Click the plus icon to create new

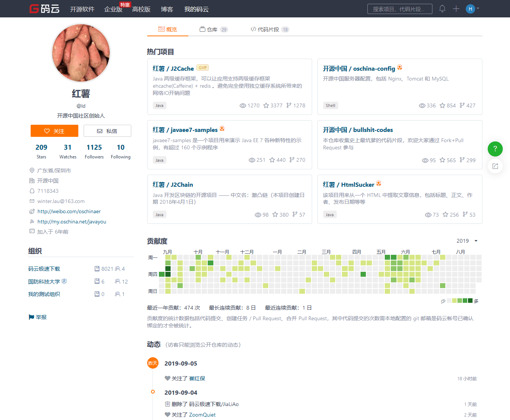pos(456,9)
